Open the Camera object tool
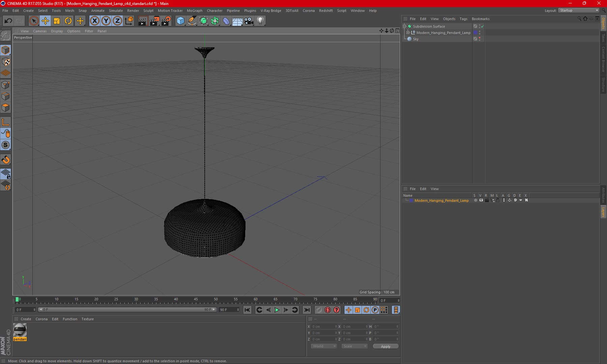The image size is (607, 364). (x=249, y=21)
